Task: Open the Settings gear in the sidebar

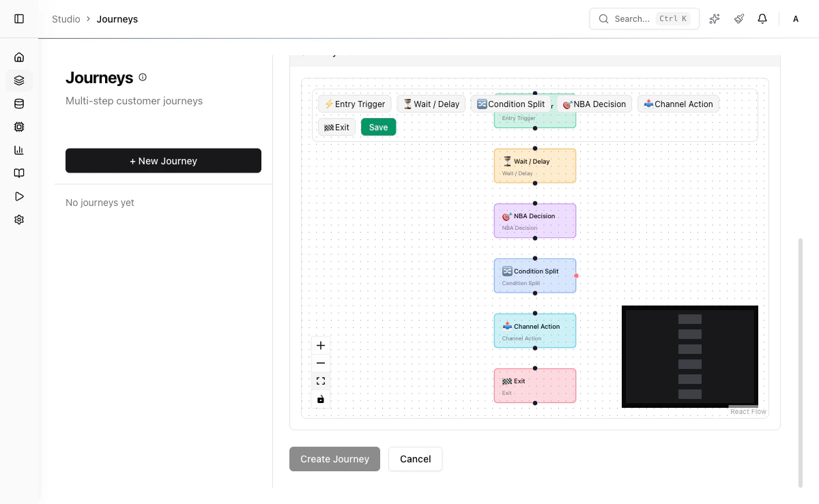Action: coord(19,219)
